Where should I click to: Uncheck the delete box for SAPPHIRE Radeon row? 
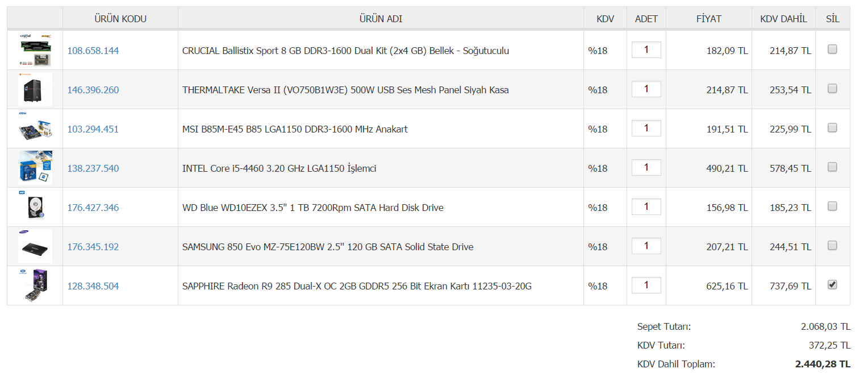tap(832, 285)
